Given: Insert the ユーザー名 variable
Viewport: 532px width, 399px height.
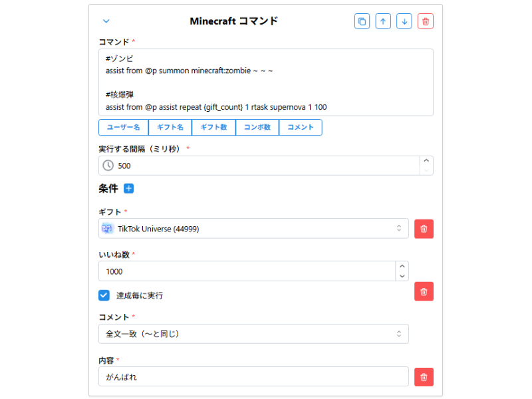Looking at the screenshot, I should coord(122,127).
